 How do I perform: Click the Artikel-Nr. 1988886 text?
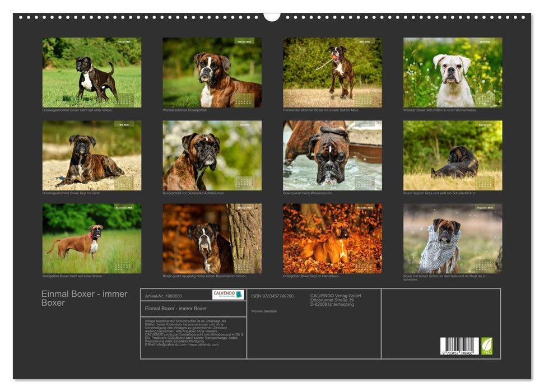(x=164, y=296)
